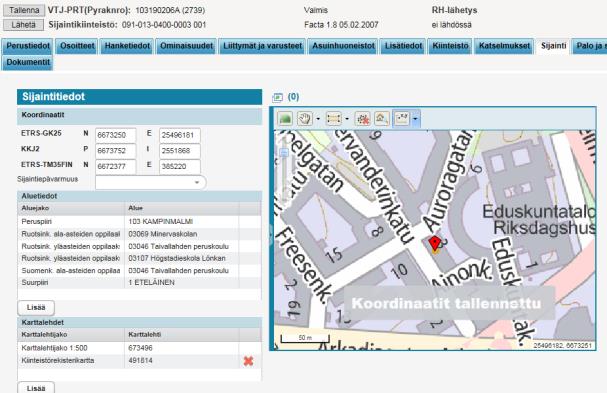This screenshot has width=607, height=393.
Task: Click the map window icon beside (0)
Action: point(278,97)
